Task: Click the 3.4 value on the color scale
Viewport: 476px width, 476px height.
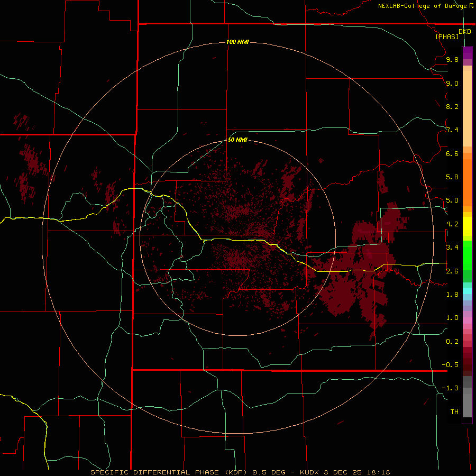Action: [452, 248]
